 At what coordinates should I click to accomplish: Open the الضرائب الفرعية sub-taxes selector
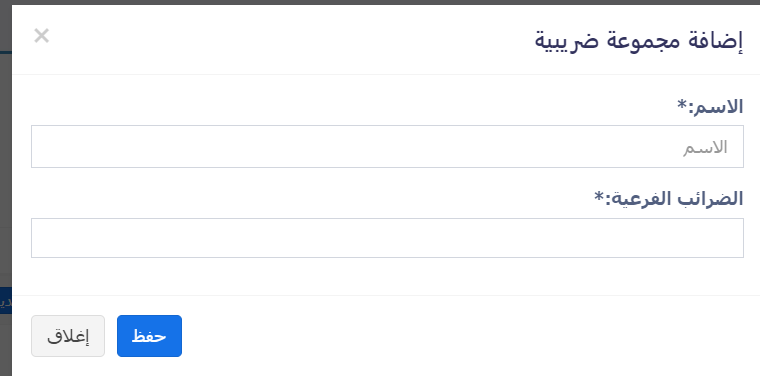387,238
